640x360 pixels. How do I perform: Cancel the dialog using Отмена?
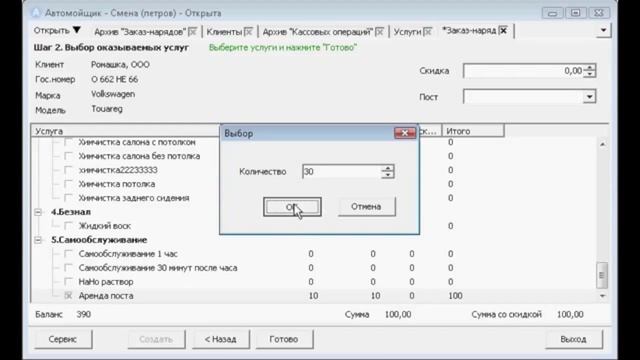[366, 207]
